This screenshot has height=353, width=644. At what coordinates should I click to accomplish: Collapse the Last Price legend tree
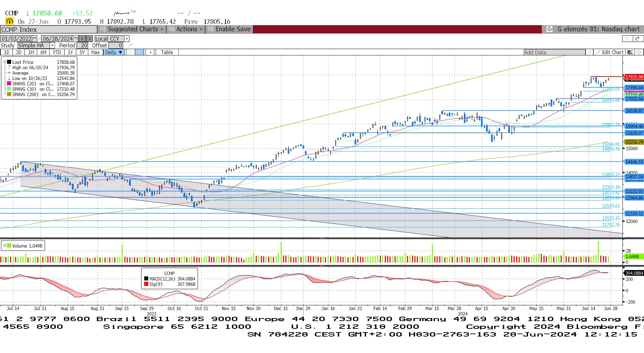pyautogui.click(x=5, y=62)
